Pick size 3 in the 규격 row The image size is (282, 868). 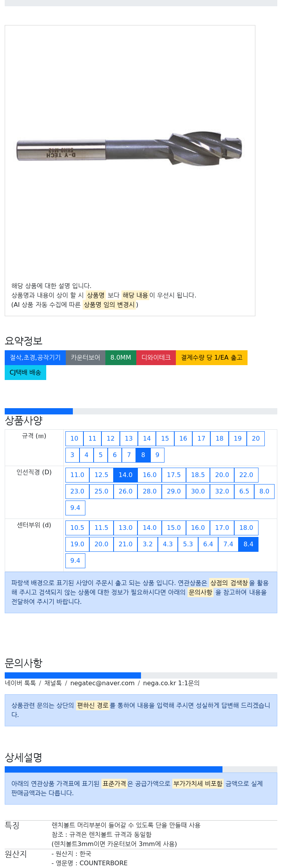(72, 455)
